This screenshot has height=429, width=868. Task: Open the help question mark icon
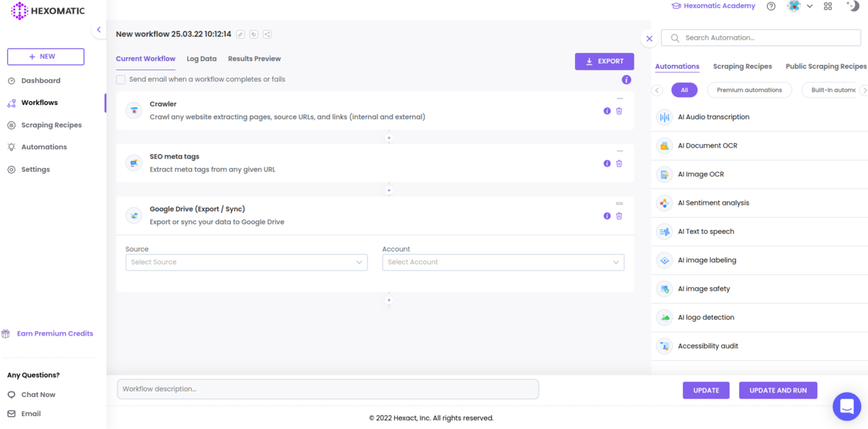coord(770,6)
